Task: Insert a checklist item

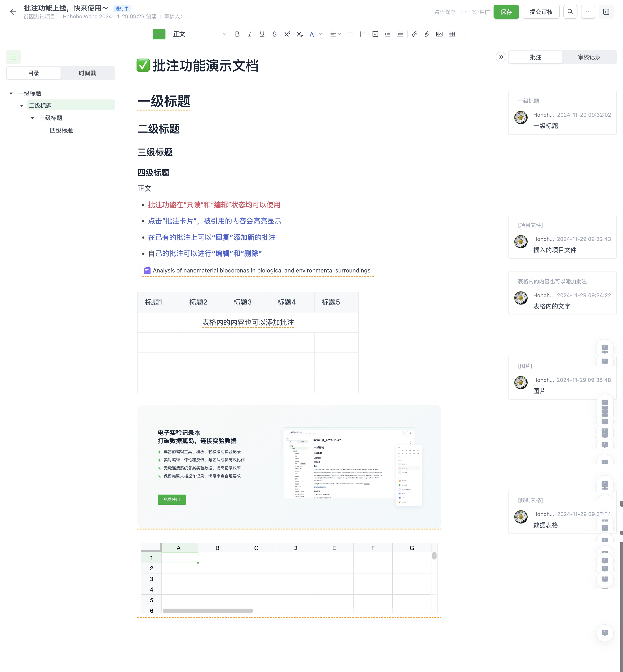Action: click(x=375, y=34)
